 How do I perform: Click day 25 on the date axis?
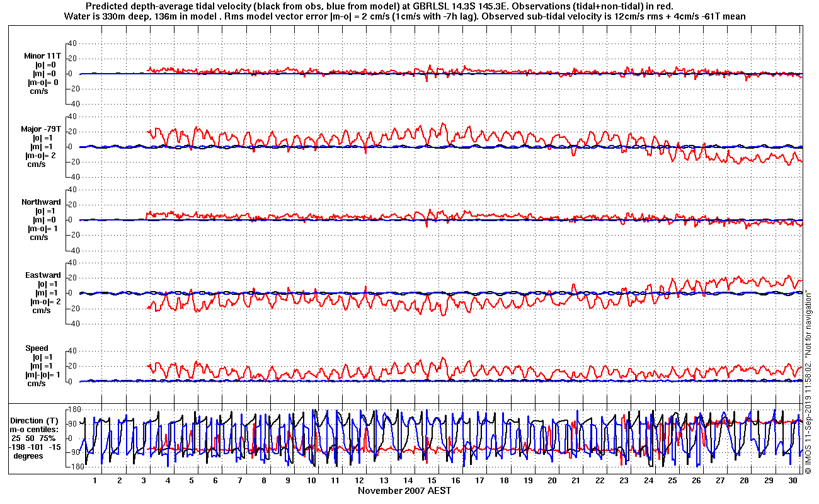pyautogui.click(x=672, y=481)
